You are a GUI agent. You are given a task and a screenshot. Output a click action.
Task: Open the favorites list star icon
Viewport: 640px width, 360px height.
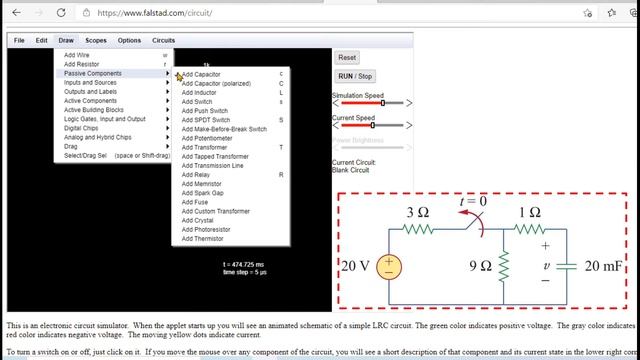pyautogui.click(x=611, y=13)
